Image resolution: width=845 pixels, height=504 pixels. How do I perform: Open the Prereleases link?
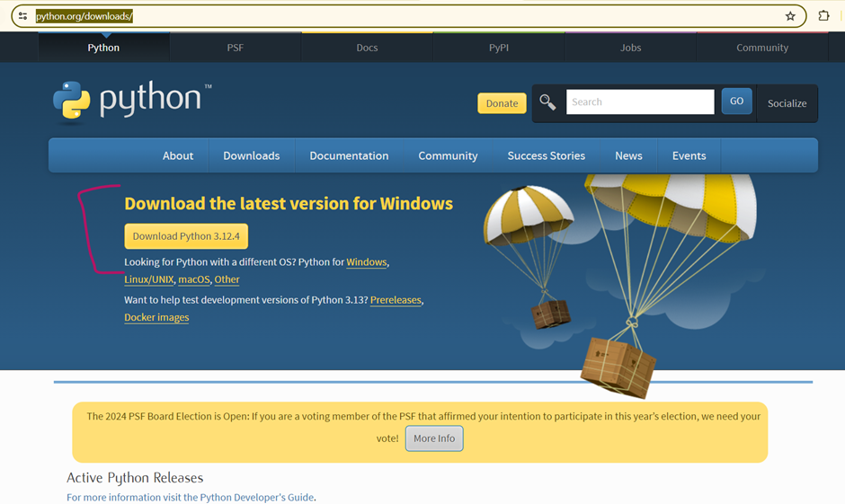tap(396, 300)
